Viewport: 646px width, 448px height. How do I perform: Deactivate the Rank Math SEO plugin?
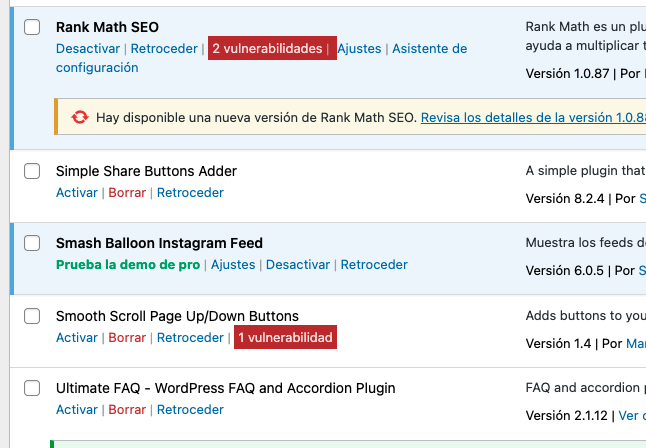coord(88,49)
